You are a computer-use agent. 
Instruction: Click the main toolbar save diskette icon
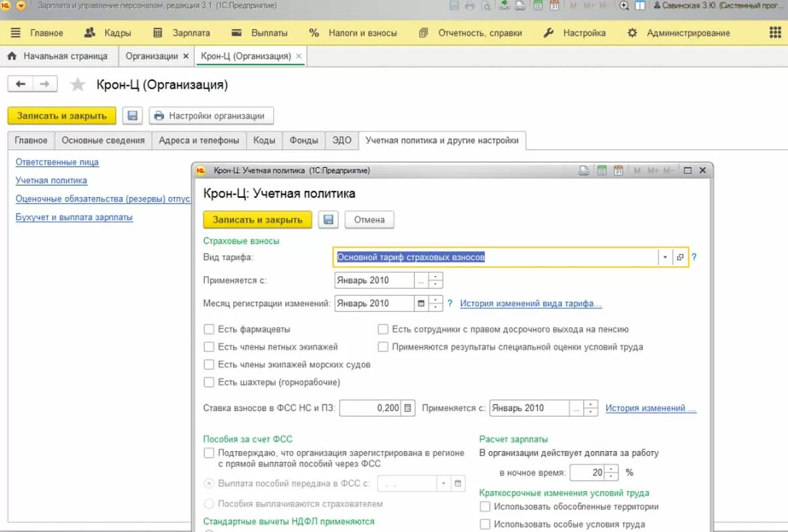pos(454,6)
